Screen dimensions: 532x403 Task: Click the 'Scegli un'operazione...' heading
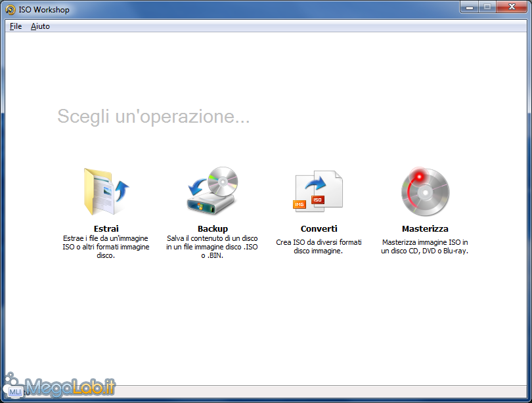point(153,116)
